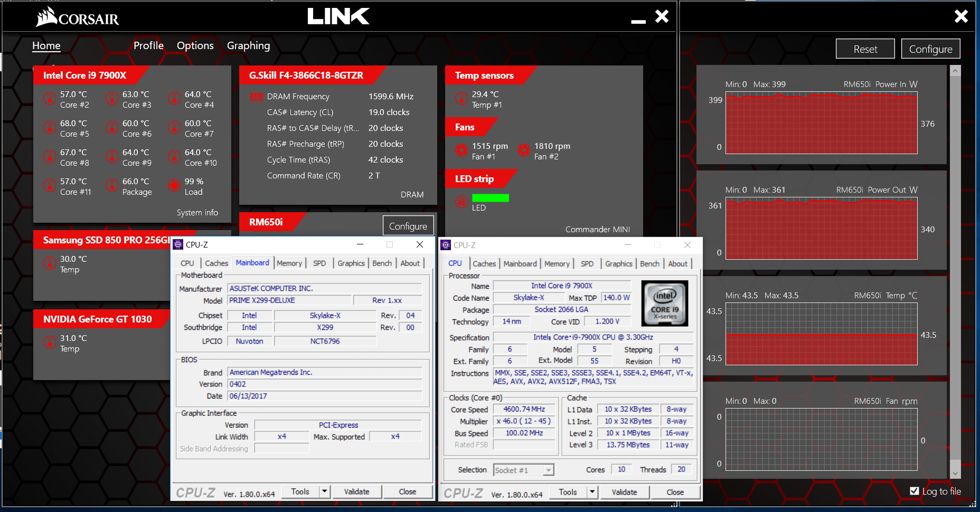Click the Core #7 temperature sensor icon
The width and height of the screenshot is (980, 512).
point(174,128)
